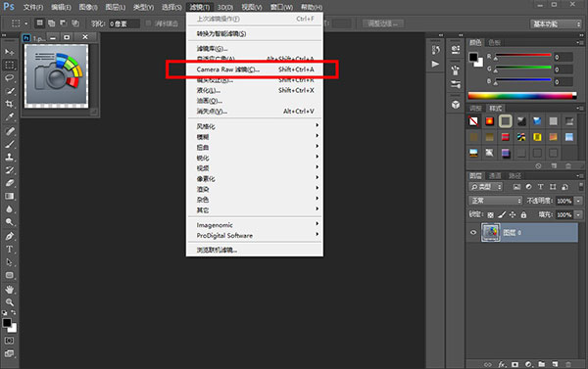Select the Quick Selection tool
The height and width of the screenshot is (369, 588).
coord(10,91)
